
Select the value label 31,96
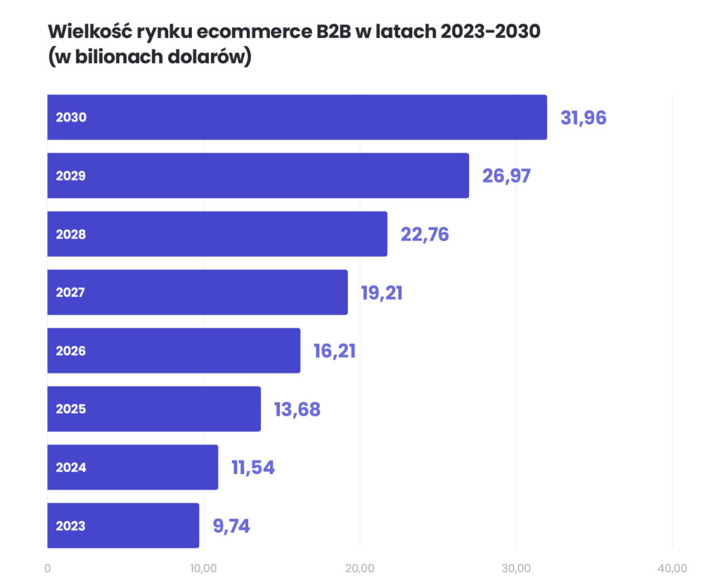(x=583, y=118)
